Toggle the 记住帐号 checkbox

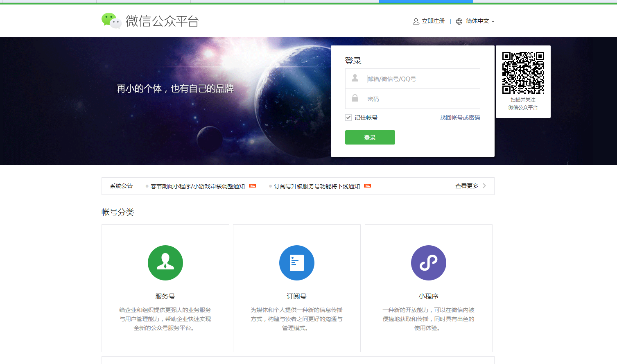tap(348, 118)
